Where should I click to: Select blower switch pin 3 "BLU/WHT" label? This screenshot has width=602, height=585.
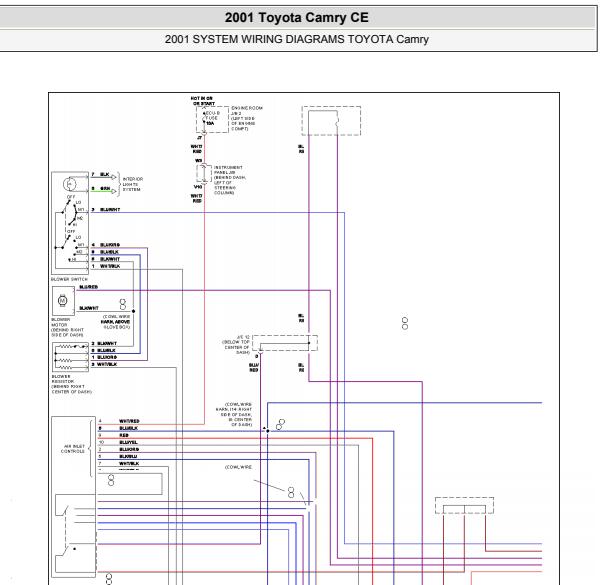106,210
